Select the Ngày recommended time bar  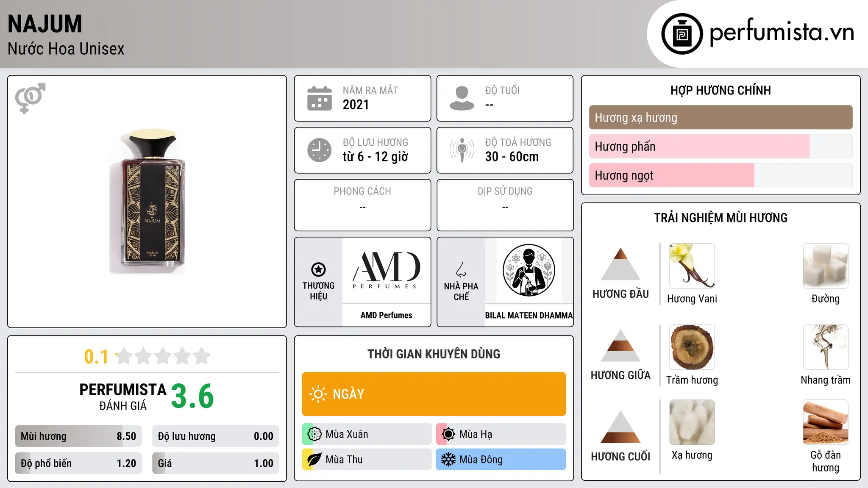pyautogui.click(x=434, y=394)
